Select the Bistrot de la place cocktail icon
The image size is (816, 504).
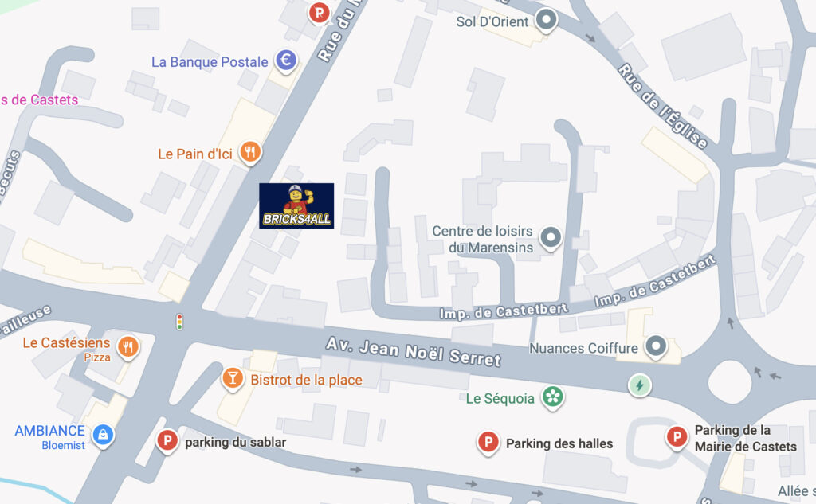[233, 379]
